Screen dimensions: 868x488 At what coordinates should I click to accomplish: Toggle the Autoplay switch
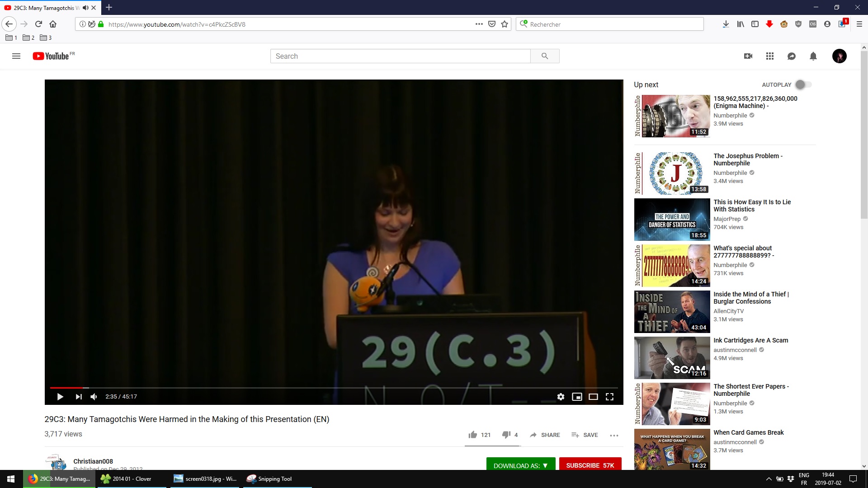point(803,84)
